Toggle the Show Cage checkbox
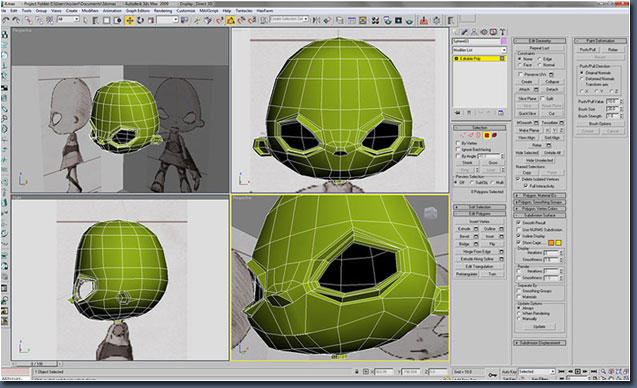The height and width of the screenshot is (388, 637). pos(518,243)
